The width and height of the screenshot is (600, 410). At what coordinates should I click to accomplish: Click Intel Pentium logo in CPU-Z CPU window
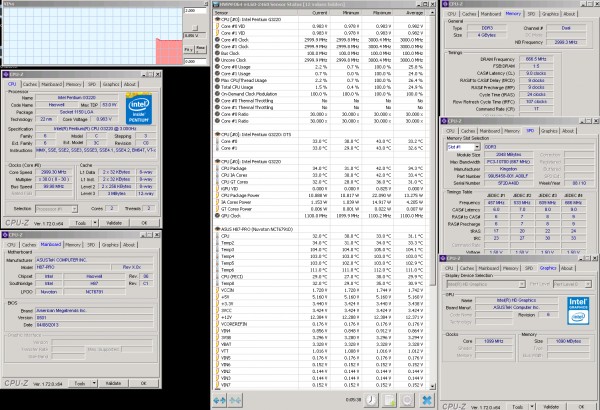coord(139,108)
